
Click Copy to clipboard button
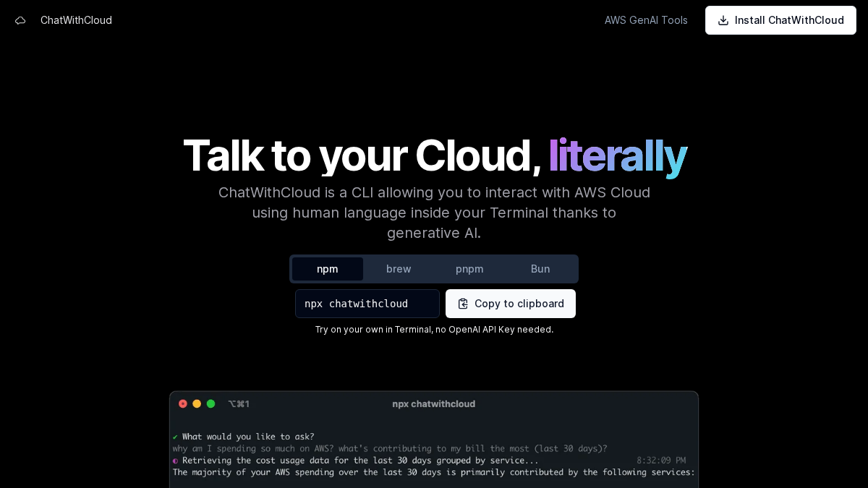click(511, 304)
